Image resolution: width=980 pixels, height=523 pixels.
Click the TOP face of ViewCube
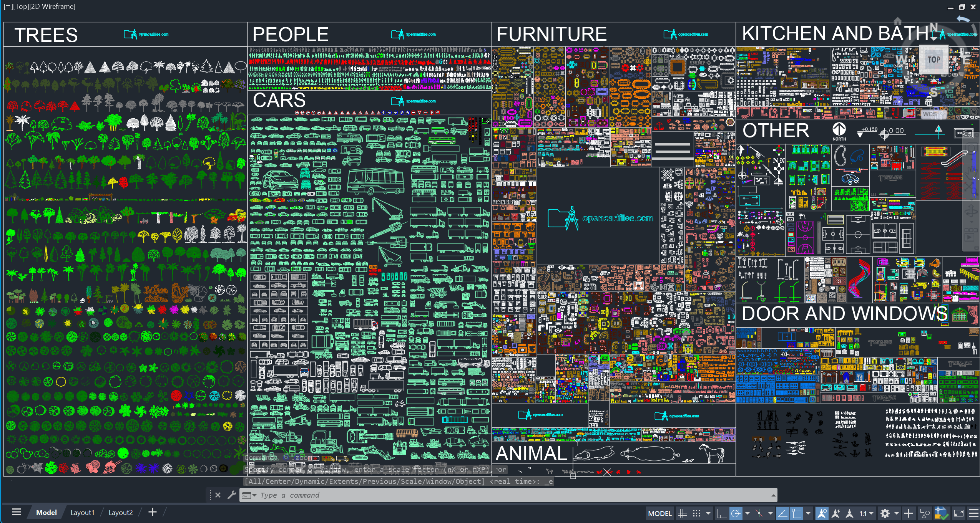pos(934,60)
